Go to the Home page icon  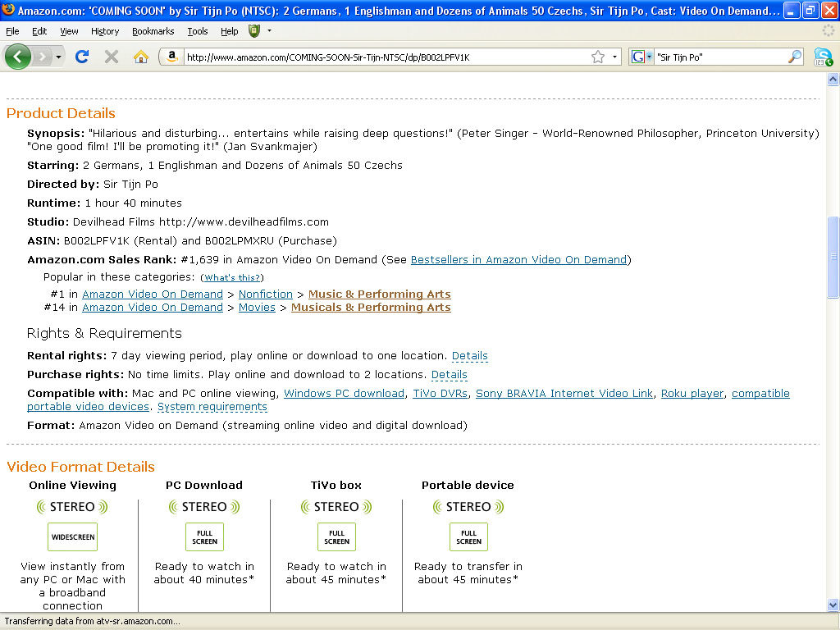tap(141, 57)
